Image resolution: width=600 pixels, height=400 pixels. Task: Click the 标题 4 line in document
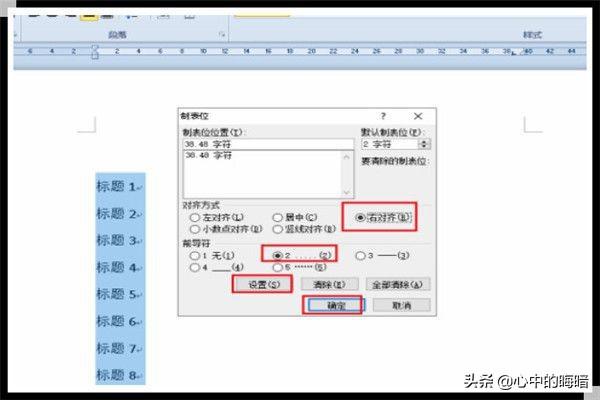[119, 267]
